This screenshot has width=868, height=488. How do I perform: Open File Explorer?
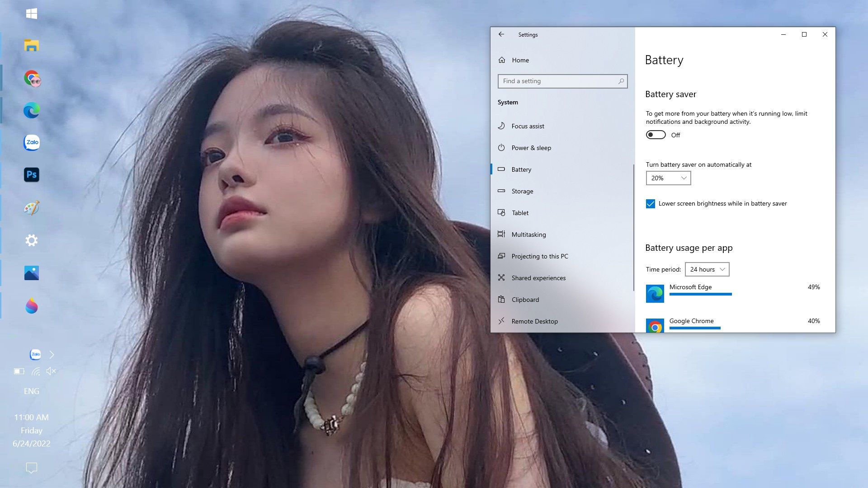pos(31,46)
